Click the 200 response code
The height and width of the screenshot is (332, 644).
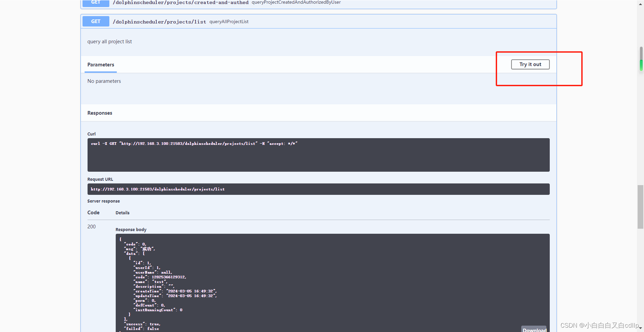pos(91,227)
